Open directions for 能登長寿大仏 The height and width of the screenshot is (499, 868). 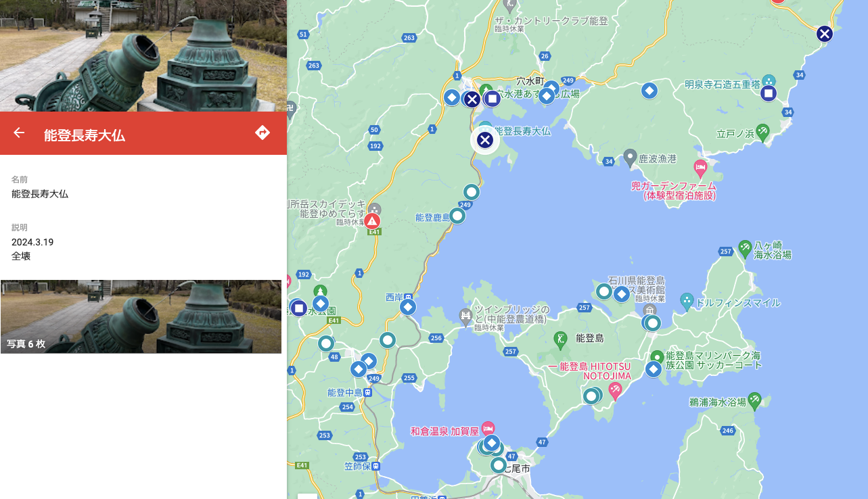coord(262,133)
